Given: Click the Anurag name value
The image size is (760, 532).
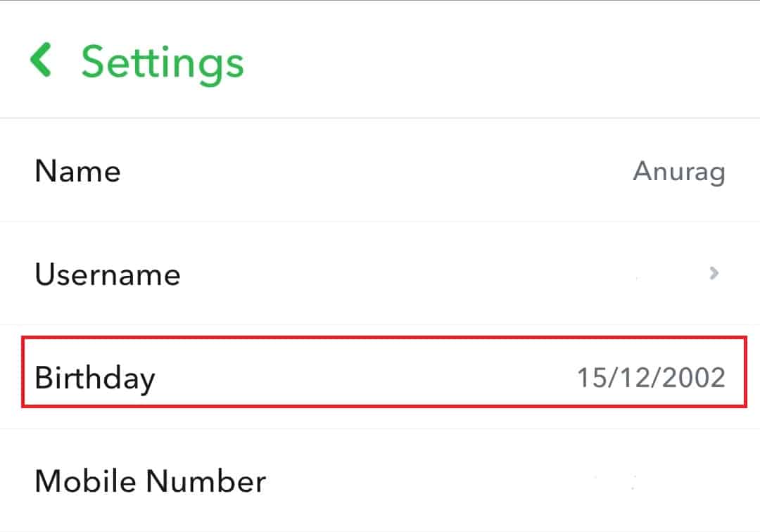Looking at the screenshot, I should click(x=679, y=171).
